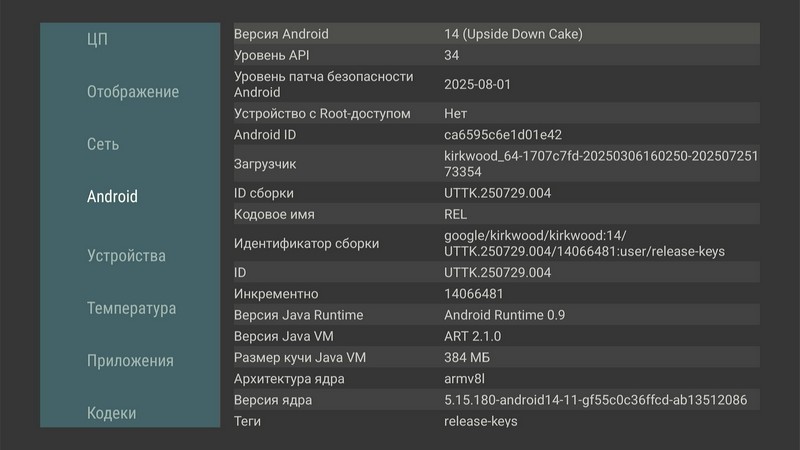
Task: Select the Размер кучи Java VM row
Action: tap(496, 357)
